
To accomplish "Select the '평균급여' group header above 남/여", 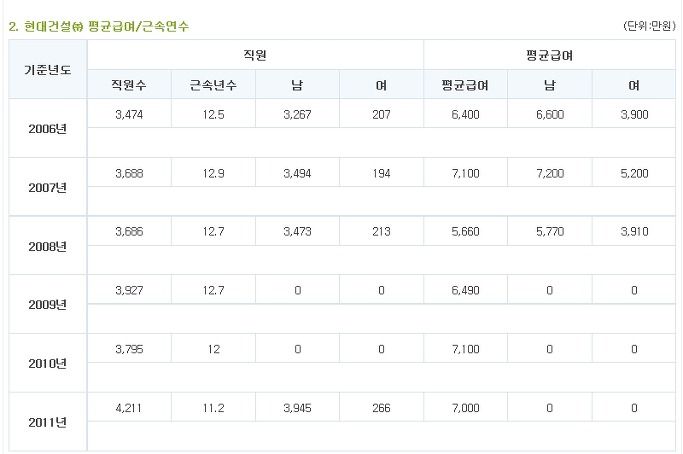I will point(549,55).
